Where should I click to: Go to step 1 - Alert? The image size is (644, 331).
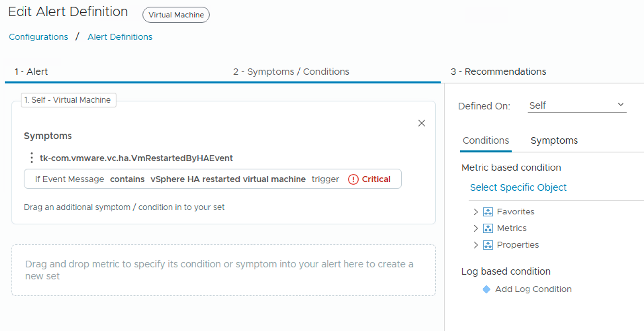click(x=31, y=72)
